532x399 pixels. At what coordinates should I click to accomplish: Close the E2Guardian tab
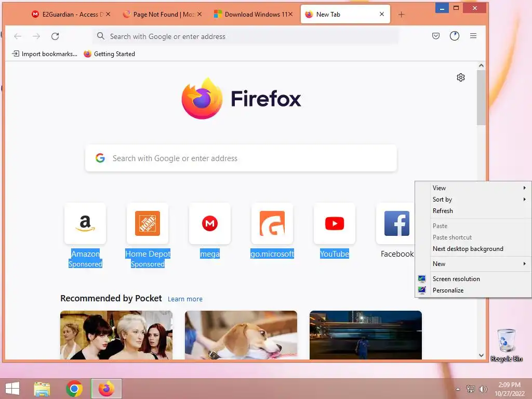[x=108, y=14]
